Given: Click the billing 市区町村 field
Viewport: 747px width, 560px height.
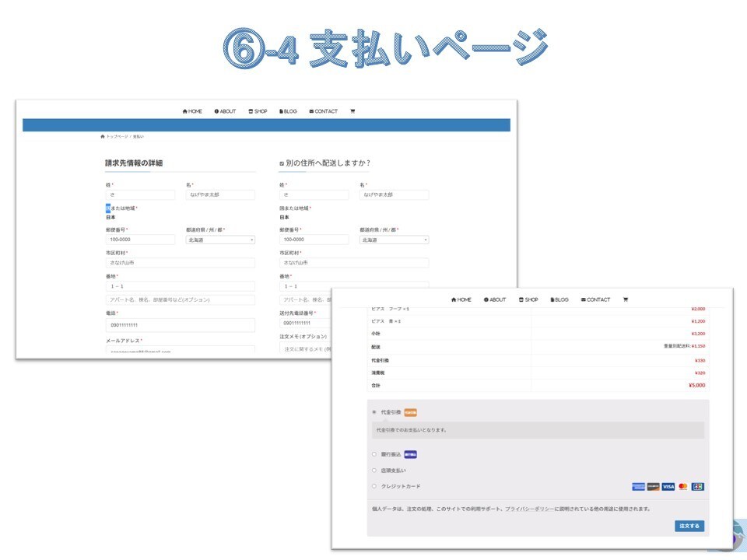Looking at the screenshot, I should pyautogui.click(x=181, y=263).
